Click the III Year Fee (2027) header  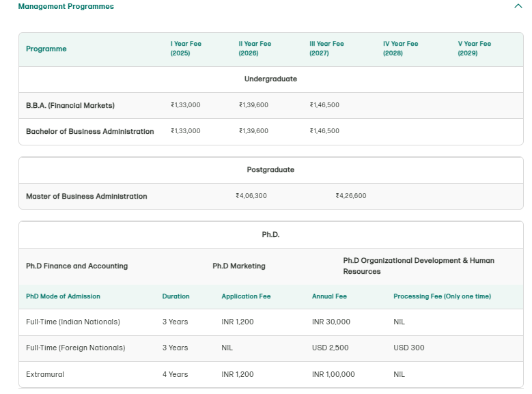(326, 48)
